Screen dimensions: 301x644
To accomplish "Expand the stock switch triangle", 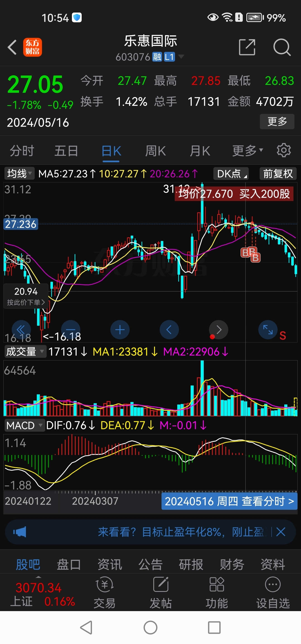I will [181, 57].
